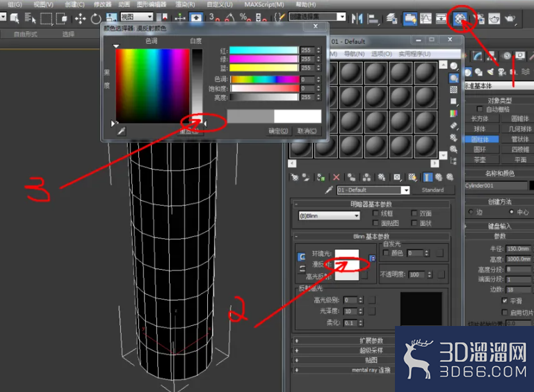Viewport: 534px width, 392px height.
Task: Enable the 线框 (Wire) checkbox
Action: pyautogui.click(x=375, y=213)
